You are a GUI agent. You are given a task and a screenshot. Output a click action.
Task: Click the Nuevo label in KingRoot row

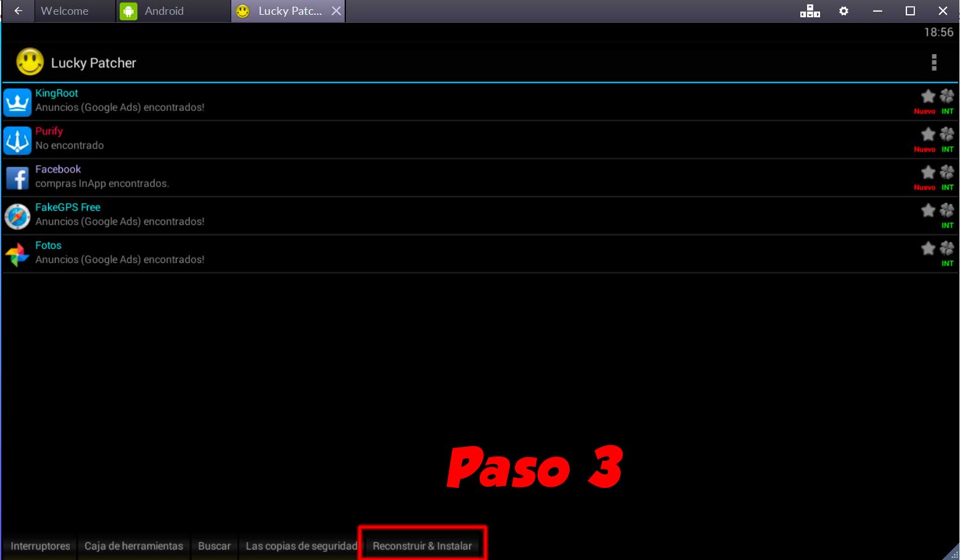924,112
